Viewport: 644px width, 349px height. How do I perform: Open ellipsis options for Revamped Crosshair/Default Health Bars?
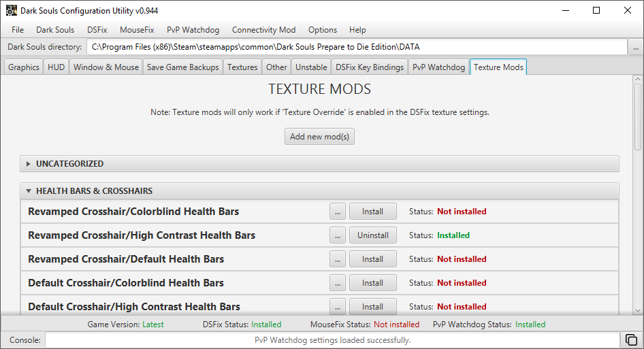338,259
